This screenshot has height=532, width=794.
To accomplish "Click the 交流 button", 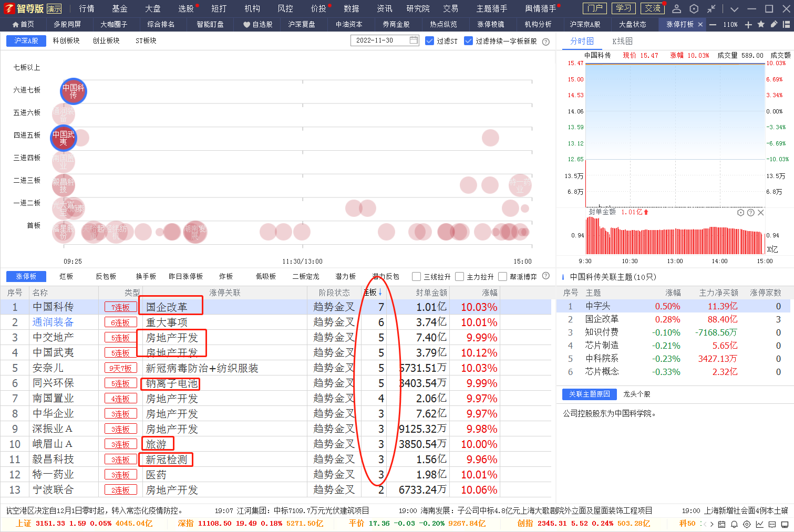I will (x=653, y=8).
